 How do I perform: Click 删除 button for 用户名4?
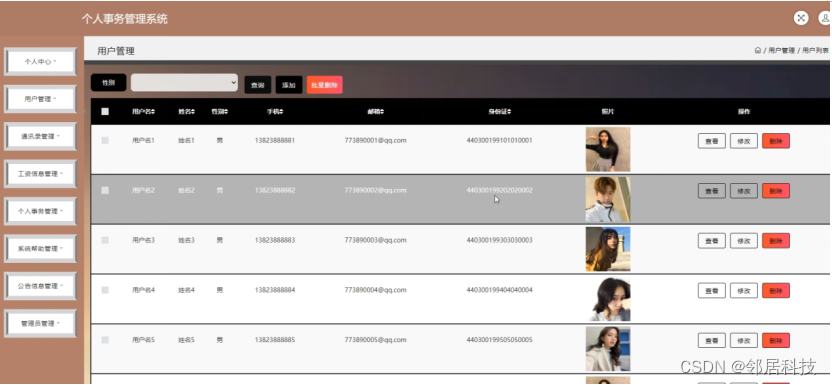[776, 291]
